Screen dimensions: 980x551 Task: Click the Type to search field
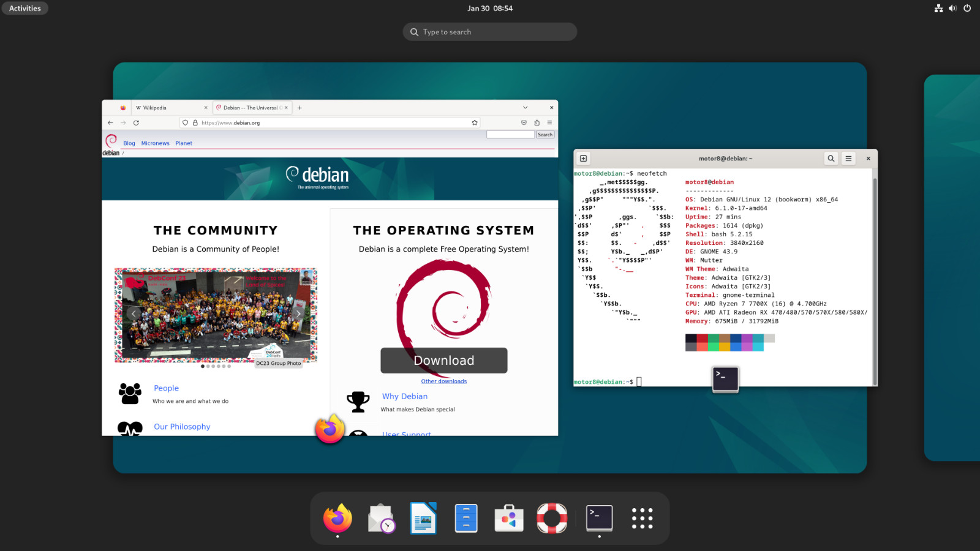coord(490,32)
